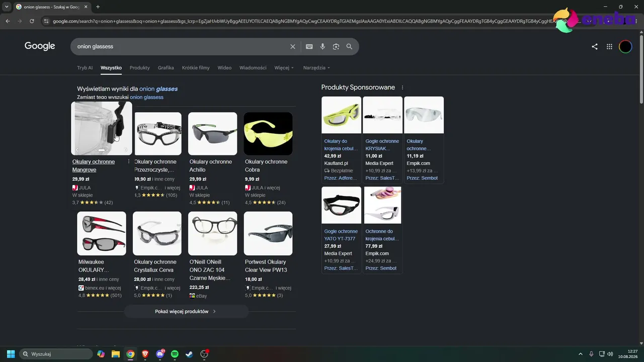644x362 pixels.
Task: Open File Explorer from the taskbar
Action: 116,354
